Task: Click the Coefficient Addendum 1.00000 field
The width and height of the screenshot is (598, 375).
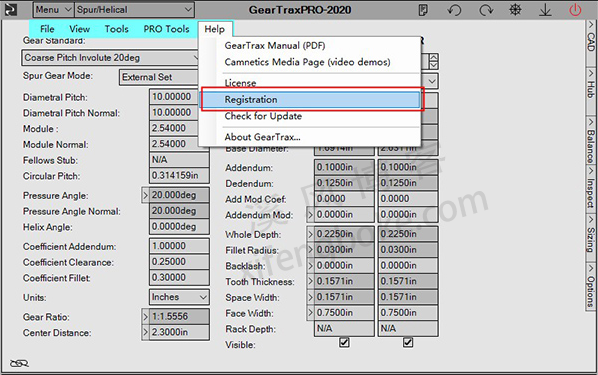Action: 179,246
